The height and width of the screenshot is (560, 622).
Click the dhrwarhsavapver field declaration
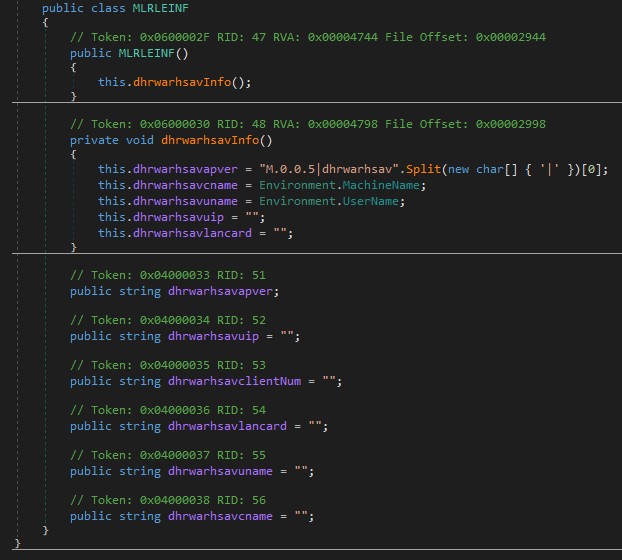pos(223,291)
